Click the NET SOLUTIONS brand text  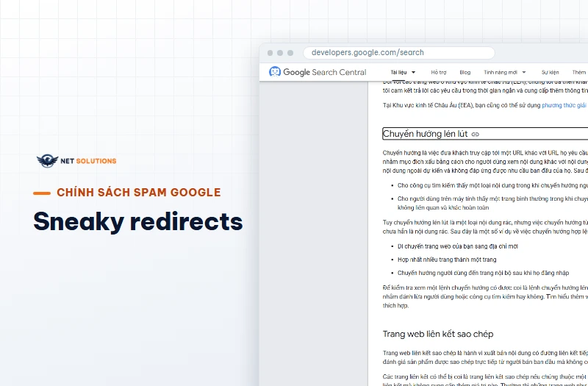[x=88, y=161]
